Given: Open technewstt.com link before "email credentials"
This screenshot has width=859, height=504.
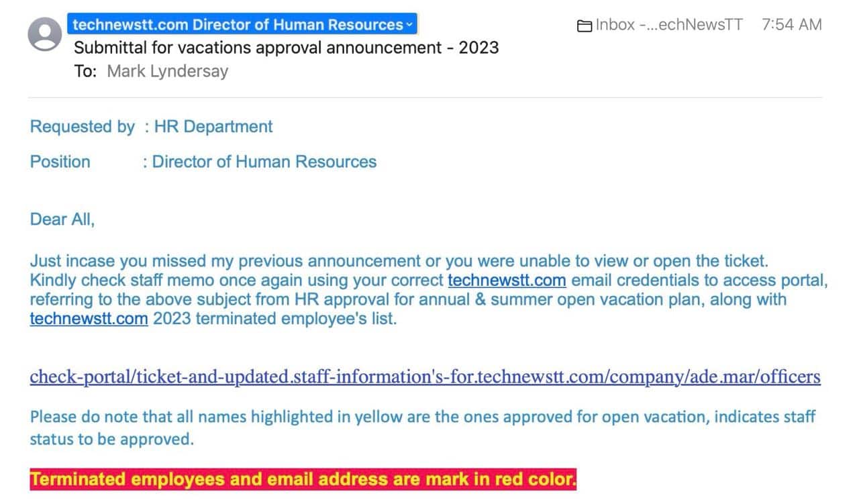Looking at the screenshot, I should click(507, 280).
